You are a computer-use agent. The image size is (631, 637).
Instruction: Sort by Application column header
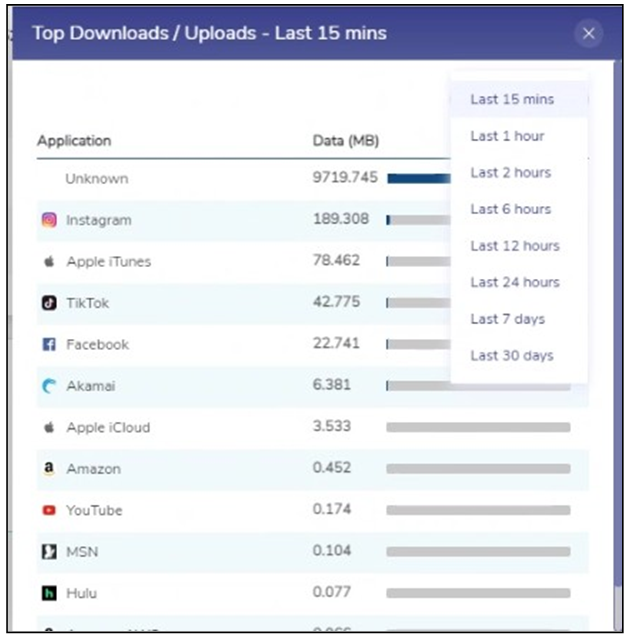click(x=74, y=141)
